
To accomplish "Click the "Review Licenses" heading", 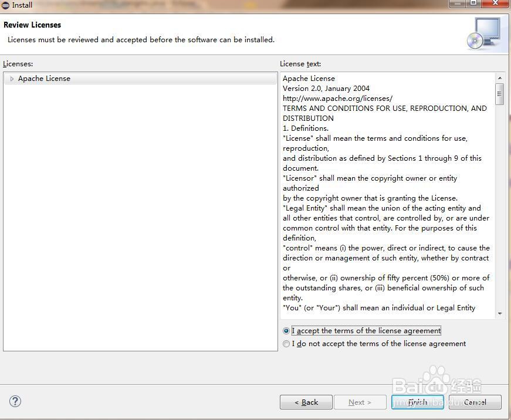I will [32, 25].
